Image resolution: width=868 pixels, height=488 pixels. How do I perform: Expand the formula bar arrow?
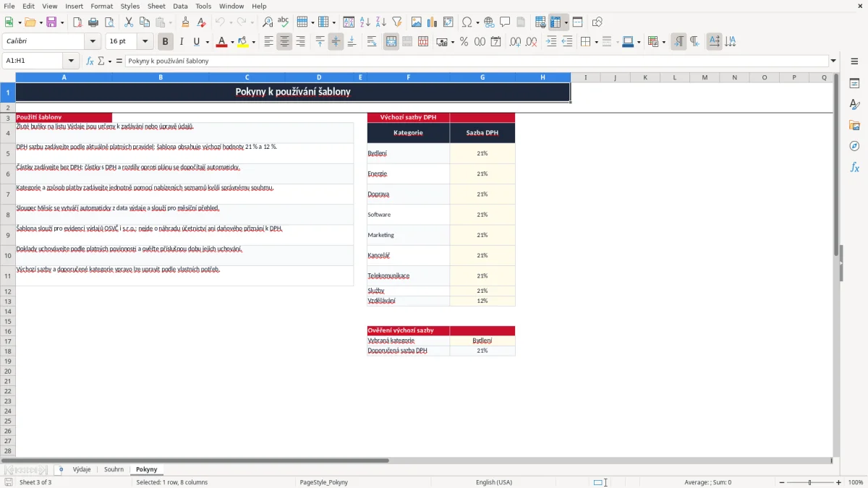pyautogui.click(x=833, y=61)
